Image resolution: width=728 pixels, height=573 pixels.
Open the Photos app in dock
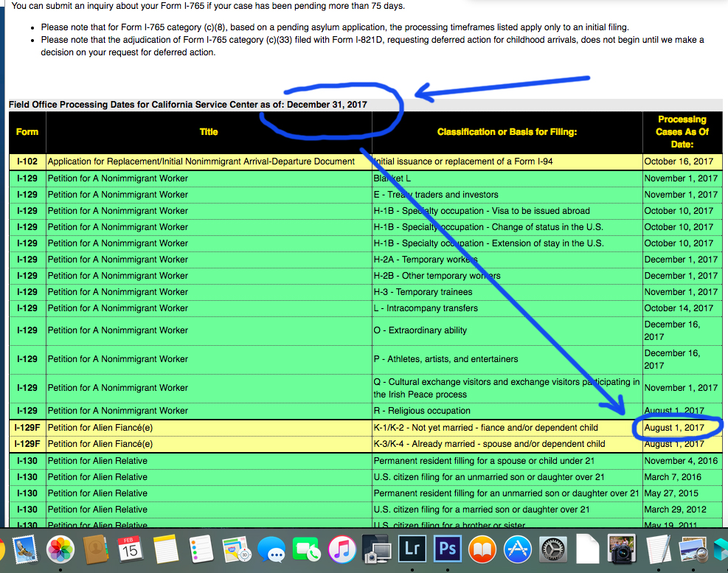(60, 549)
